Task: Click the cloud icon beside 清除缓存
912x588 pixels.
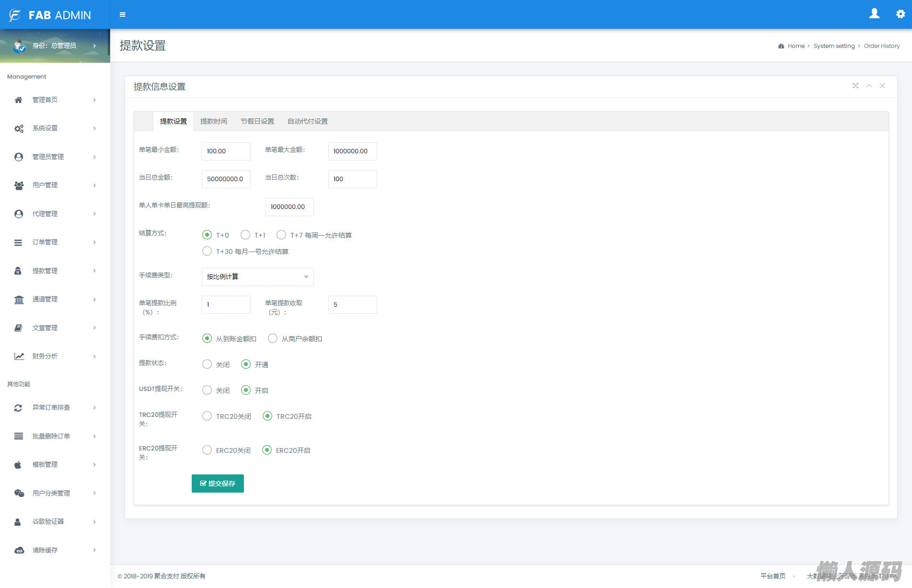Action: click(x=19, y=551)
